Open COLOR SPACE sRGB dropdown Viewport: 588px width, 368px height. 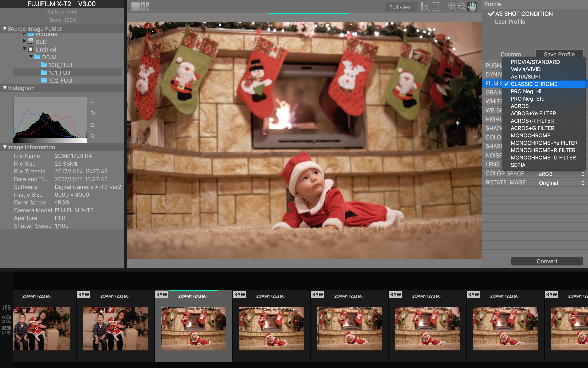tap(561, 174)
